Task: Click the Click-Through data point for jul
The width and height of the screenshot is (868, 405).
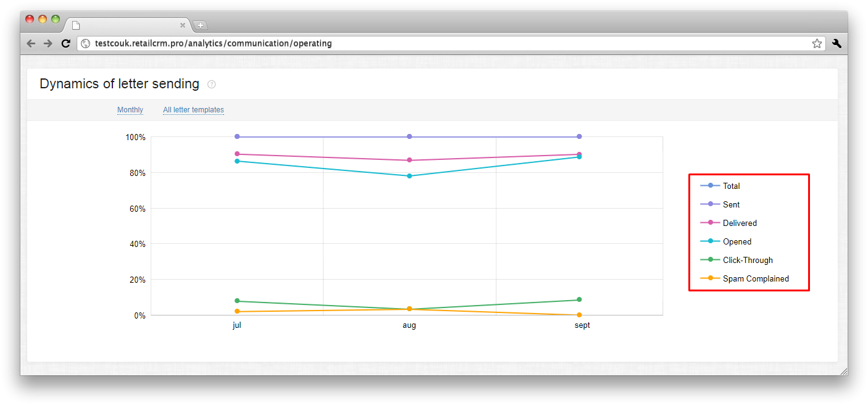Action: pyautogui.click(x=237, y=301)
